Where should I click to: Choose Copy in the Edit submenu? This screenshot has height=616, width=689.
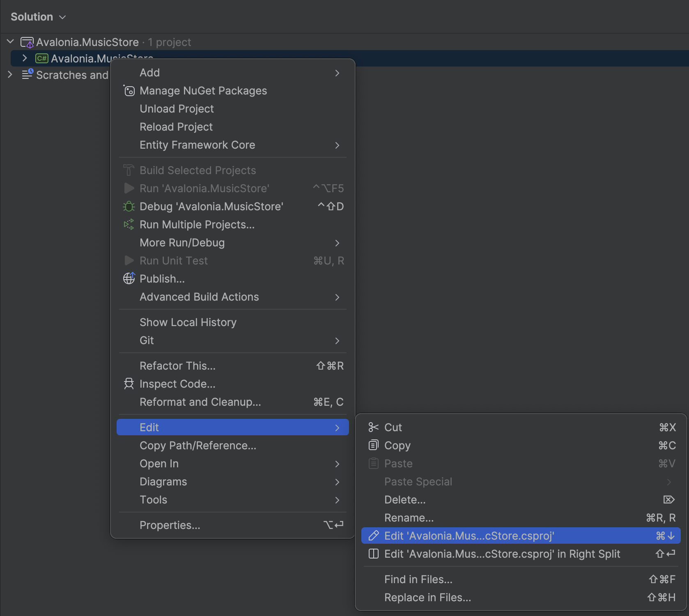pyautogui.click(x=521, y=446)
